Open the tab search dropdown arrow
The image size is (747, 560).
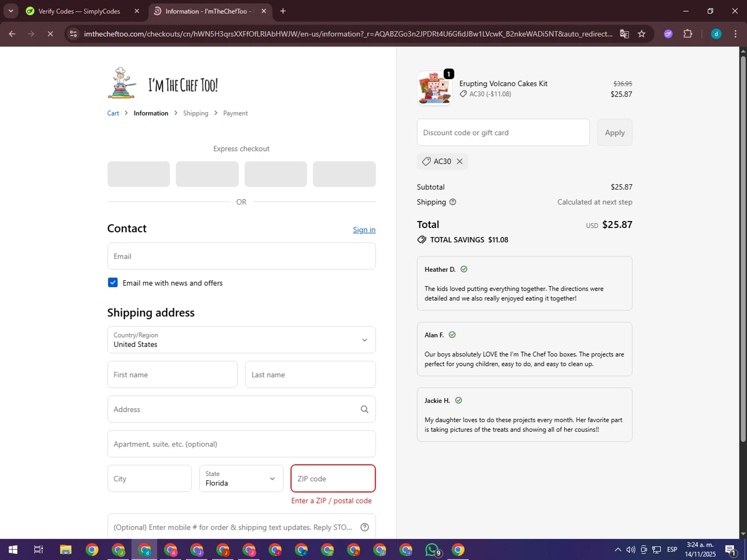(x=10, y=11)
